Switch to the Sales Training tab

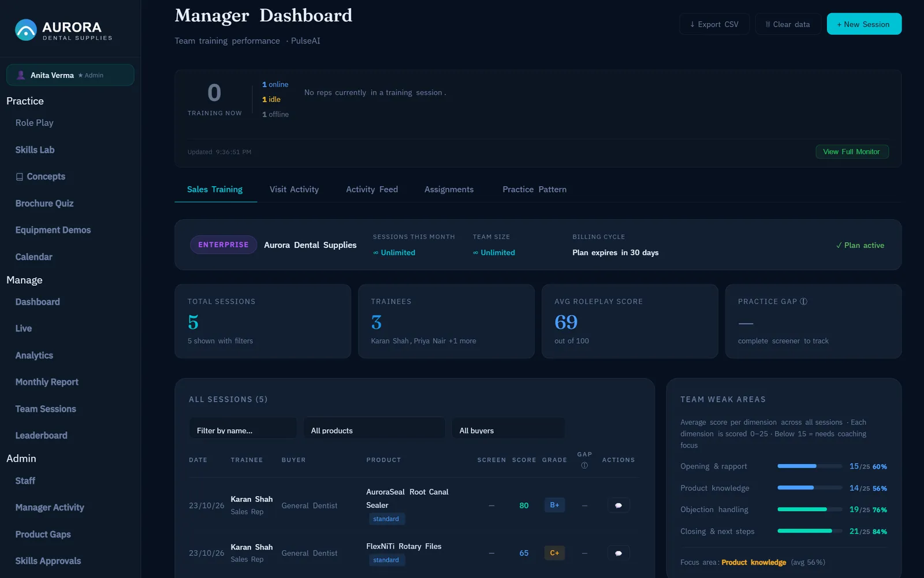(x=215, y=190)
